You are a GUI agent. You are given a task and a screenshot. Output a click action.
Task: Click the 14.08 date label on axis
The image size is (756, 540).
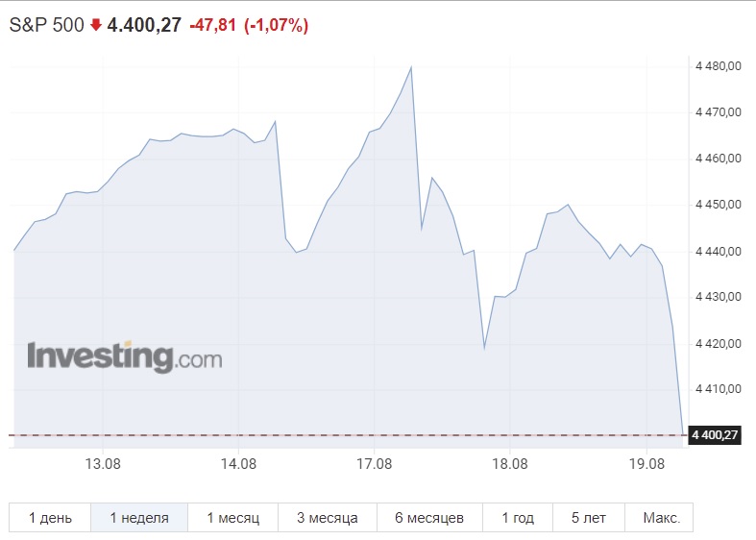[x=238, y=464]
